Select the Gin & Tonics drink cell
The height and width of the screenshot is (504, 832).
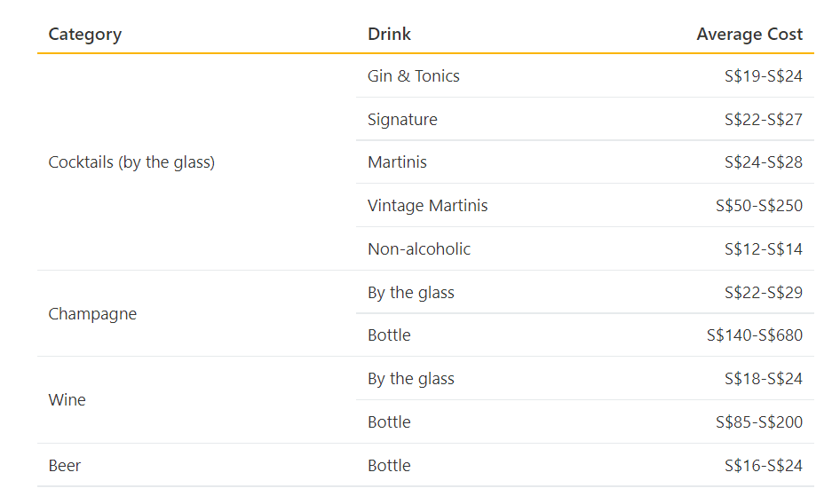414,75
